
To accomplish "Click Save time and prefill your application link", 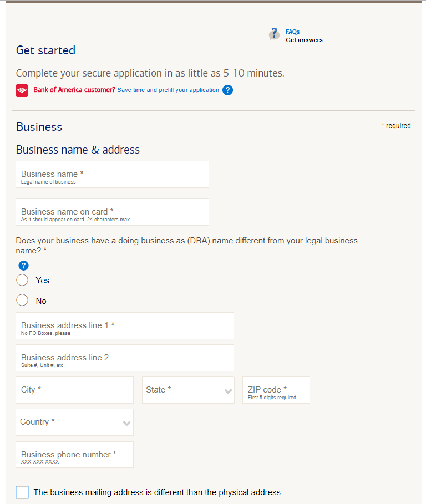I will pos(169,90).
